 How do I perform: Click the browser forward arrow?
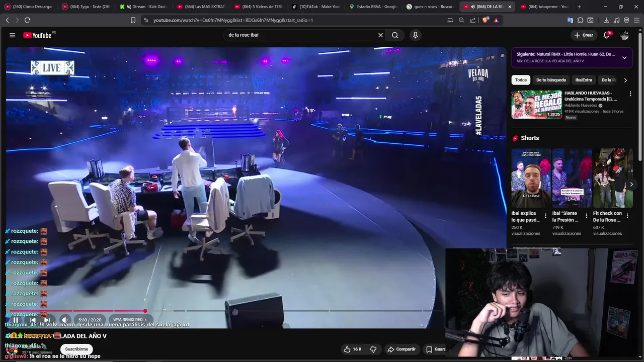click(x=17, y=20)
